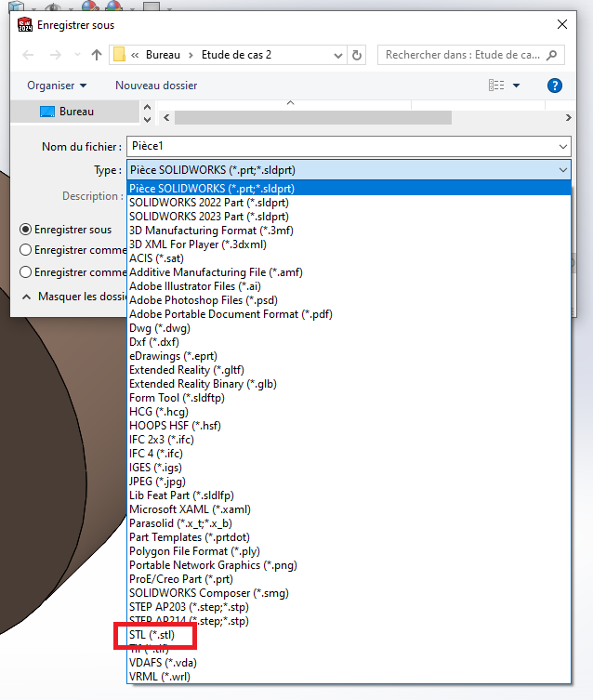This screenshot has height=700, width=593.
Task: Select Adobe Illustrator Files (*.ai)
Action: [x=349, y=286]
